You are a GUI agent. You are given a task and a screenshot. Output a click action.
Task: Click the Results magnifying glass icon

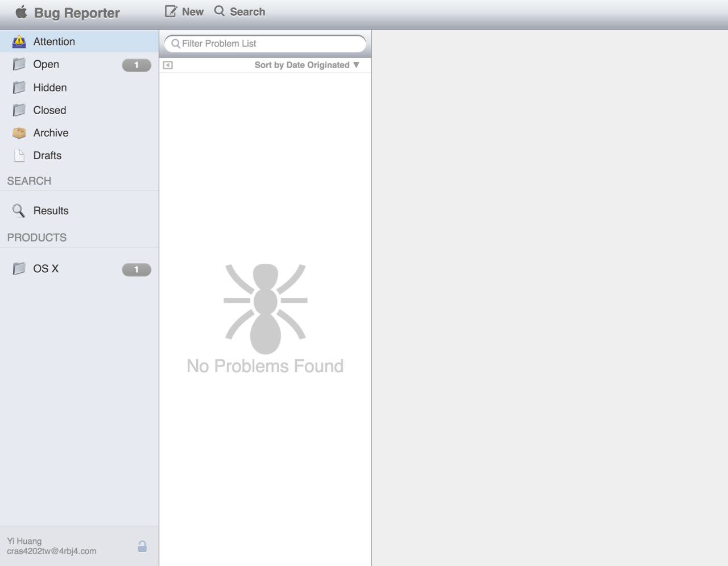click(19, 211)
